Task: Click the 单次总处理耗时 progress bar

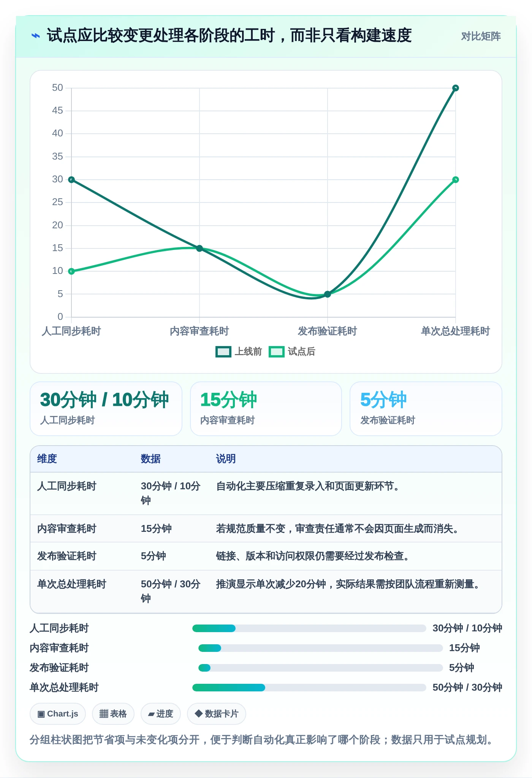Action: [309, 688]
